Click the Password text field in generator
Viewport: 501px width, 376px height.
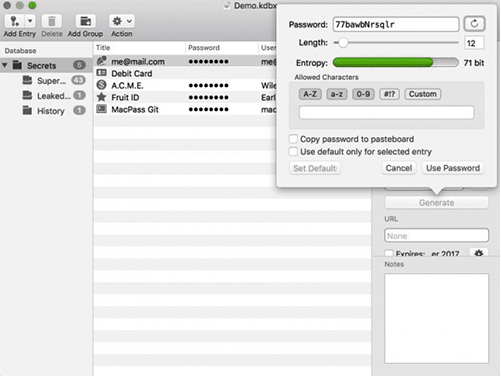tap(396, 24)
